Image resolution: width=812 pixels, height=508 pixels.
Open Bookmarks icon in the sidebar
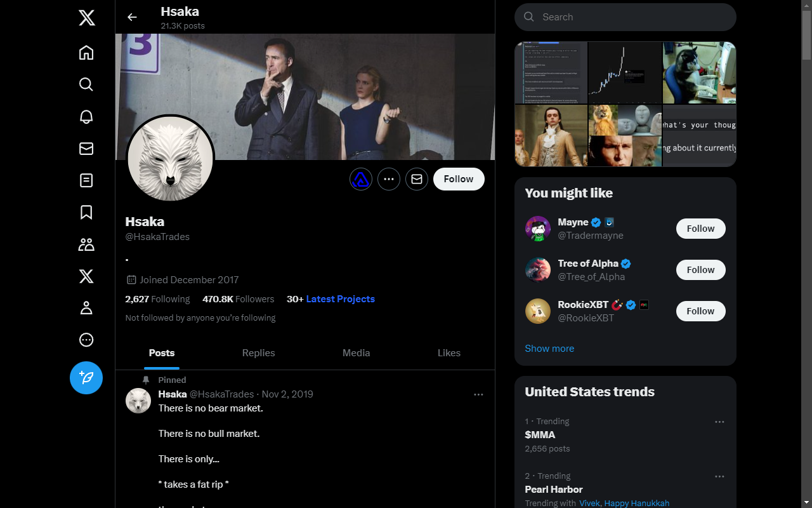coord(86,213)
